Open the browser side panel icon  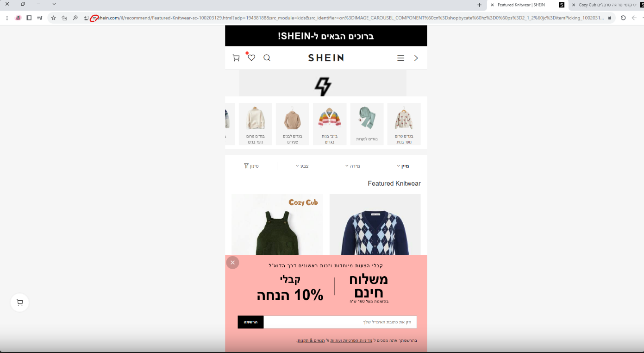click(29, 18)
